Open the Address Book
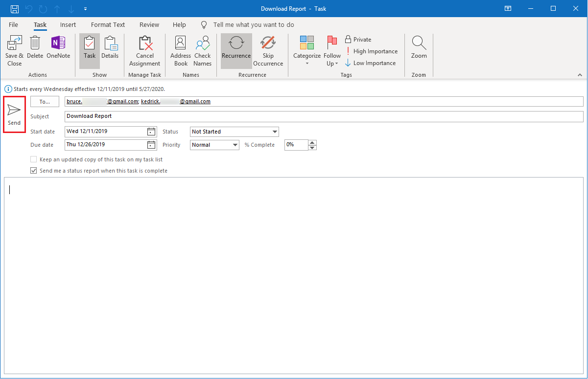 click(x=181, y=51)
